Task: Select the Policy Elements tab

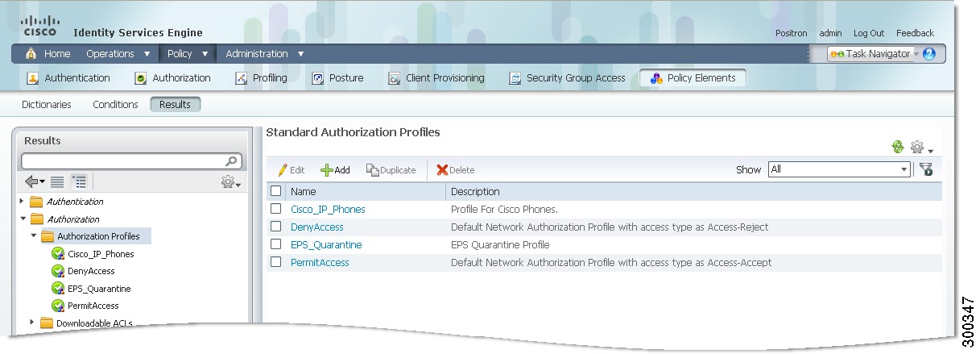Action: pos(693,78)
